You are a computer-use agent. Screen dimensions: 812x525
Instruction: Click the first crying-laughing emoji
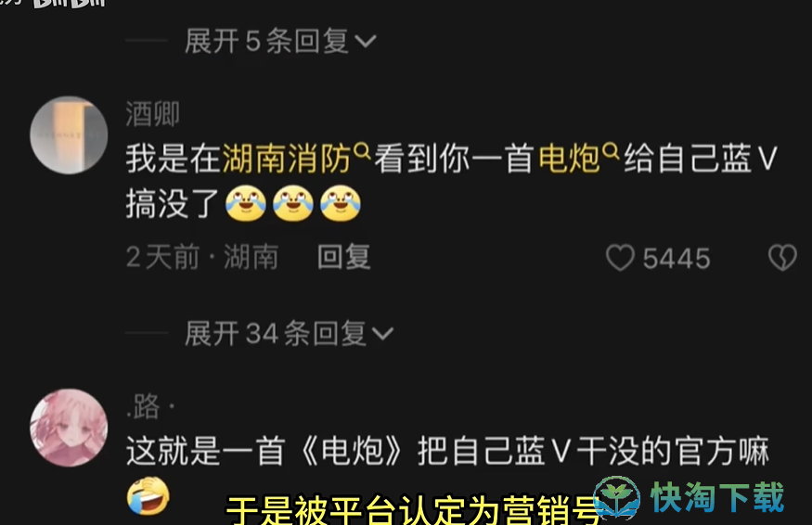click(246, 203)
